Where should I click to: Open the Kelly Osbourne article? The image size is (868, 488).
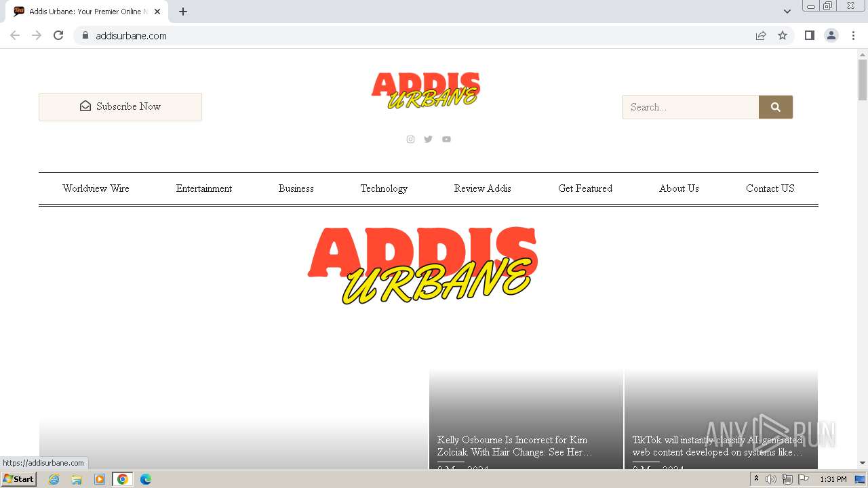click(x=513, y=446)
